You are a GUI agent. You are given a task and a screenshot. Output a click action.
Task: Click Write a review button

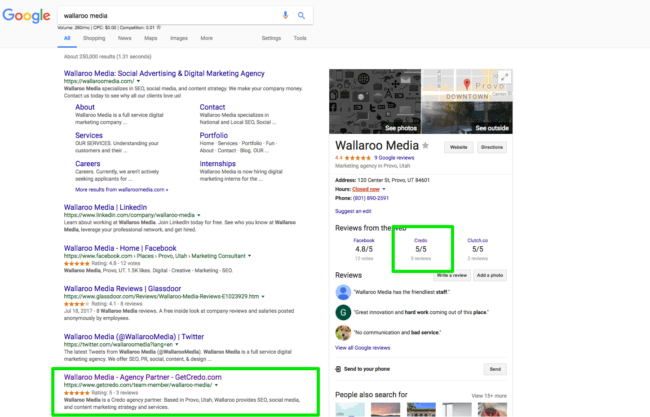pos(452,275)
